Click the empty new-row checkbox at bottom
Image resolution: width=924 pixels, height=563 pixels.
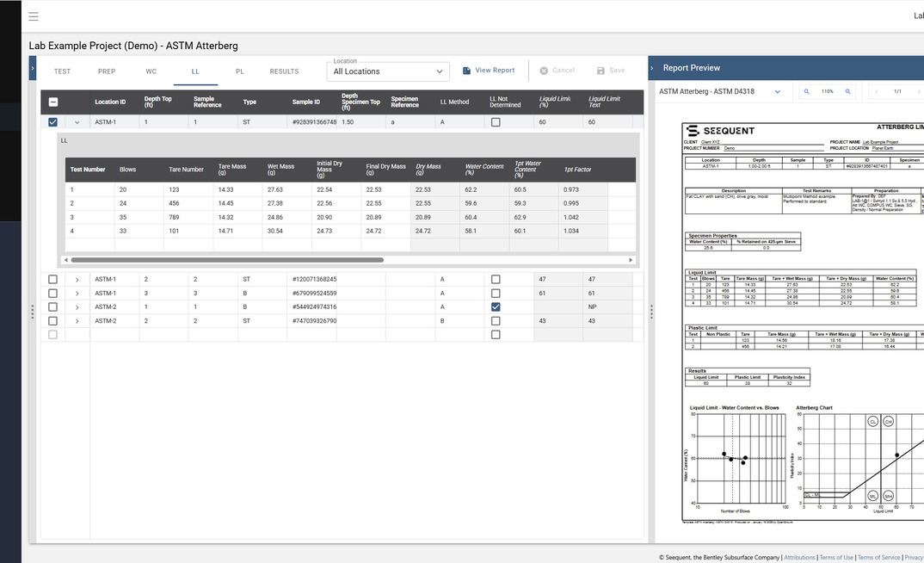(53, 335)
